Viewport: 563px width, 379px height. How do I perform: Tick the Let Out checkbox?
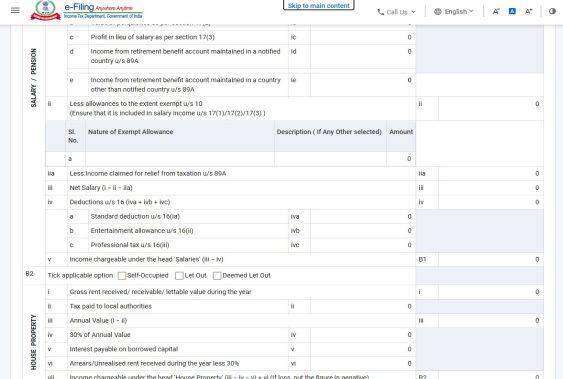179,276
